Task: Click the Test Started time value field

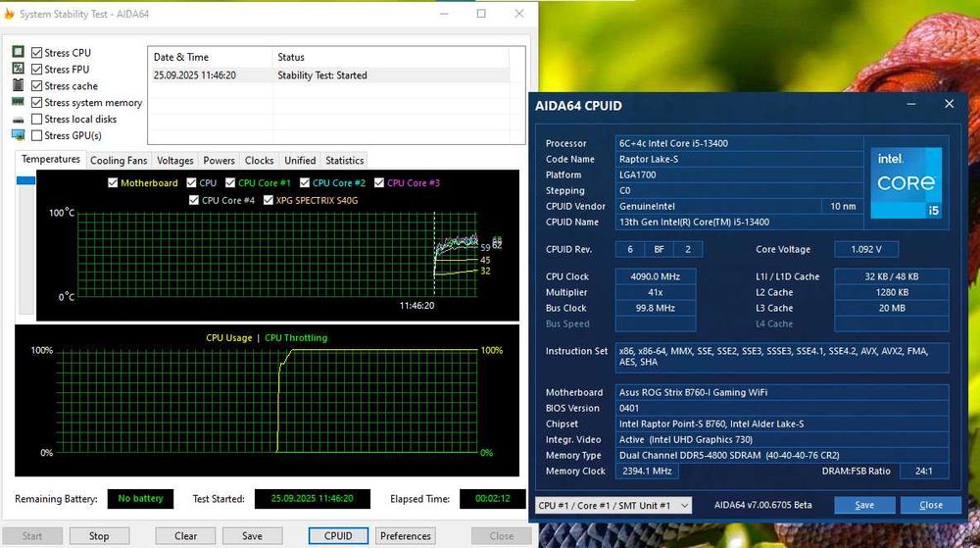Action: tap(313, 499)
